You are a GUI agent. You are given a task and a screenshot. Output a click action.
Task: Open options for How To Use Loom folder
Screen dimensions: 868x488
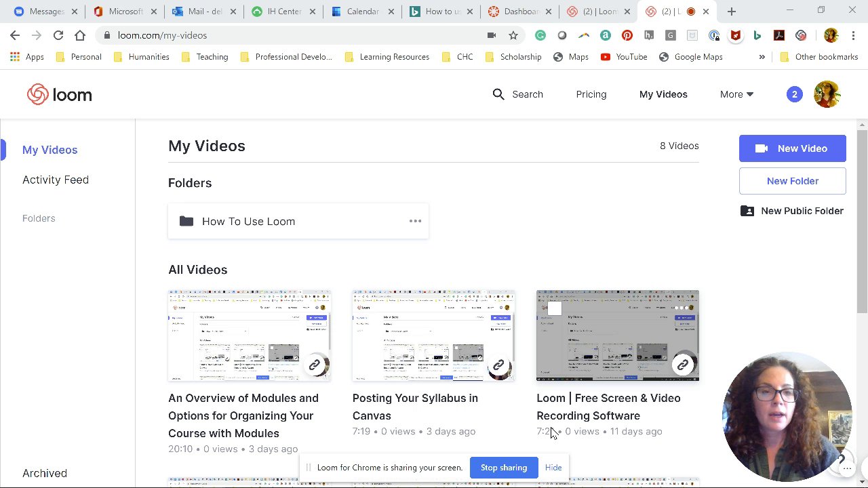pos(415,221)
